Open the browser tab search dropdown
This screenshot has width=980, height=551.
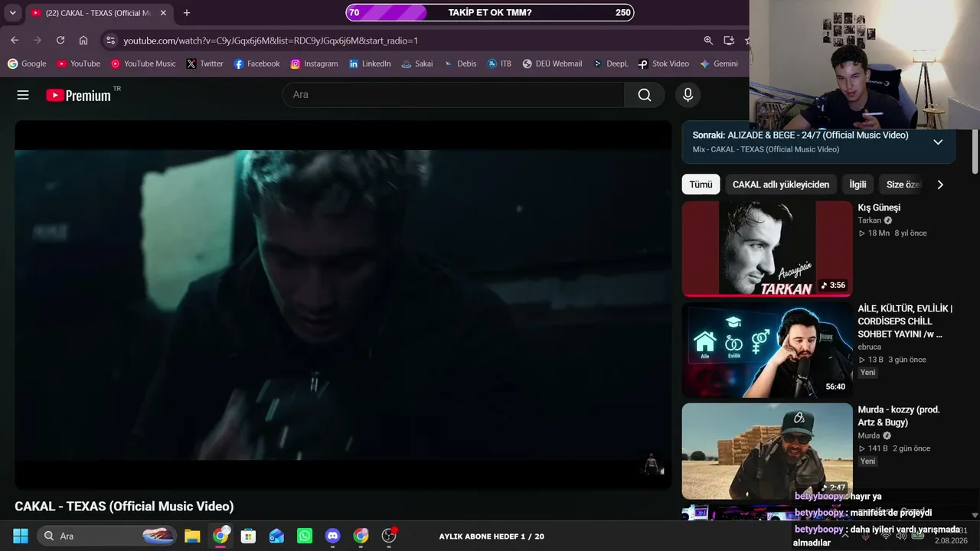pyautogui.click(x=12, y=13)
